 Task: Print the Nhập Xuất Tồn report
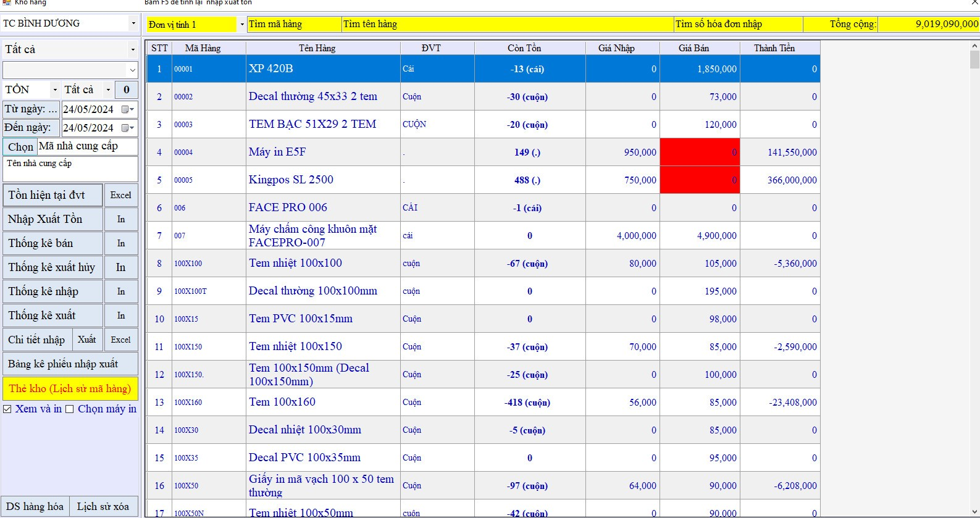(121, 219)
